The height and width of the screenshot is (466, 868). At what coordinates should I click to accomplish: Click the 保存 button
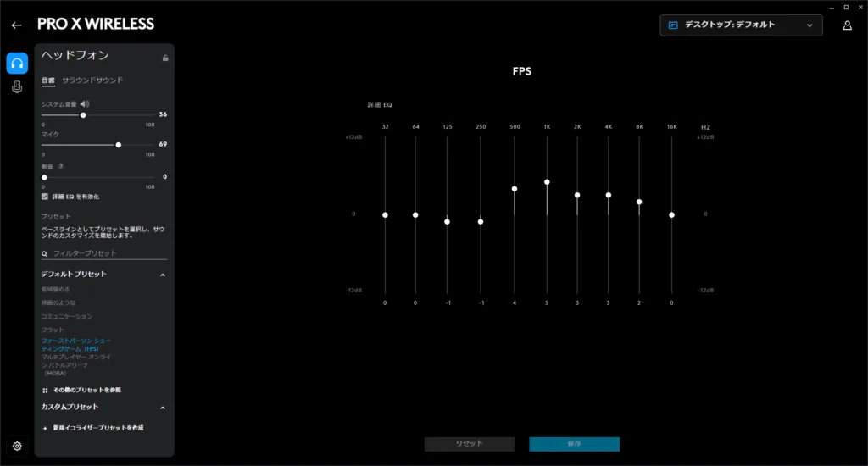pos(574,444)
